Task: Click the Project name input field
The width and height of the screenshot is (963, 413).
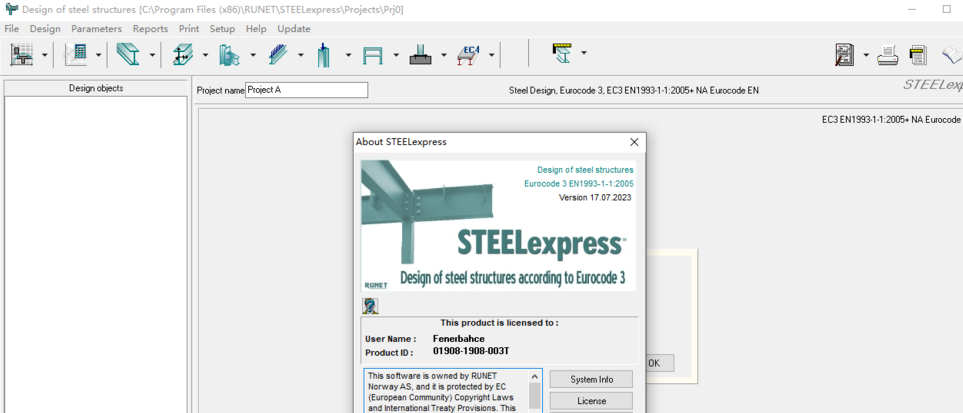Action: click(x=306, y=90)
